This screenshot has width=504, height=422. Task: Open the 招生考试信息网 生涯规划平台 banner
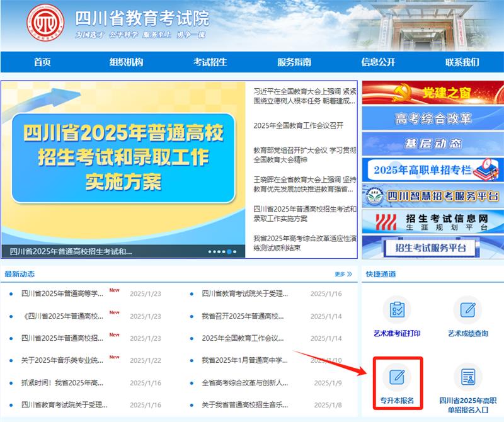tap(433, 222)
